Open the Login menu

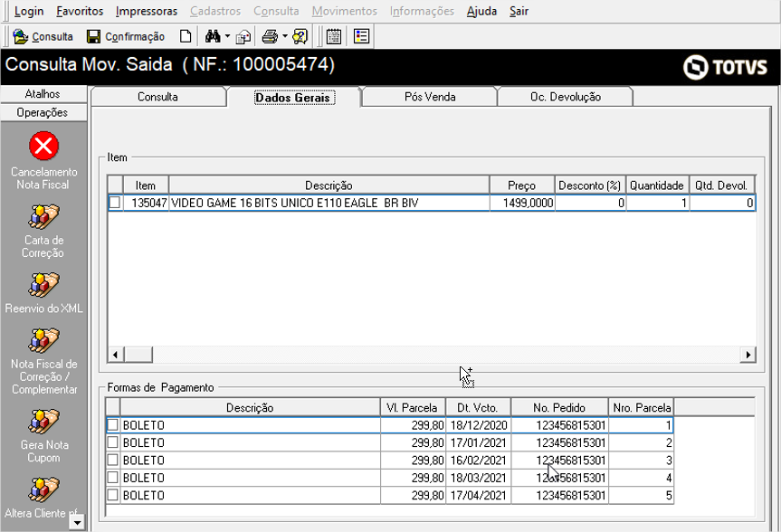point(29,11)
